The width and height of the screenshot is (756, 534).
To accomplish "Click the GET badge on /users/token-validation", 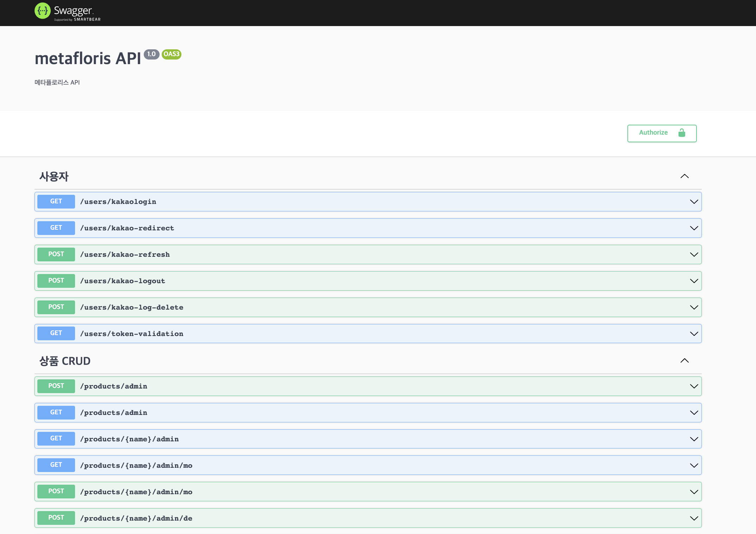I will click(56, 333).
